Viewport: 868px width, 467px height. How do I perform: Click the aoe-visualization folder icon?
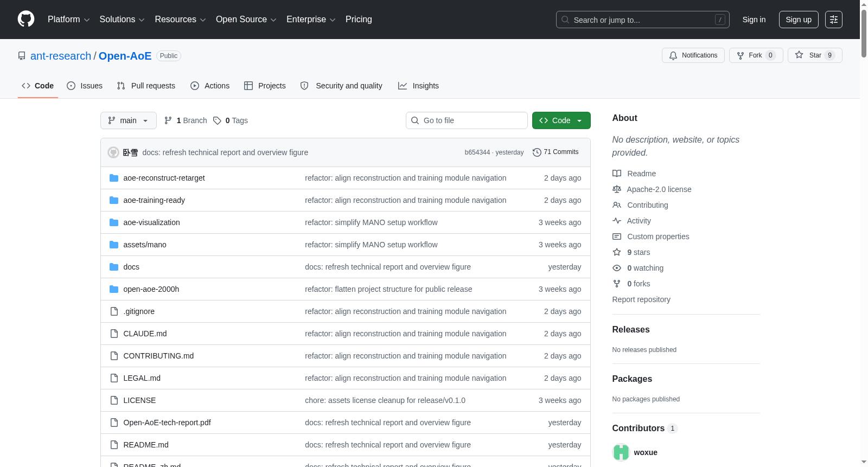click(x=114, y=222)
